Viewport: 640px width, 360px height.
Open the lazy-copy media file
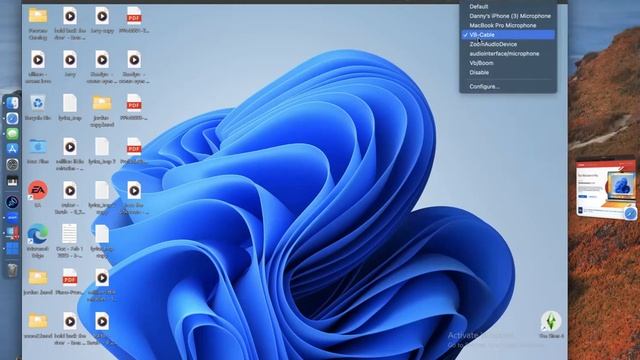click(x=102, y=20)
